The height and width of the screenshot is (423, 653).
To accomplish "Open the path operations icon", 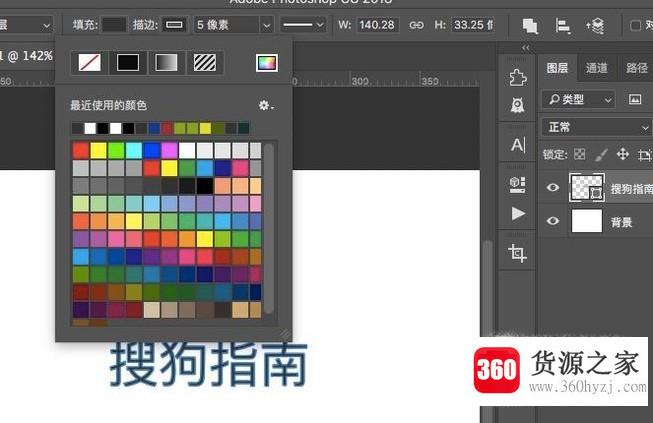I will point(530,26).
